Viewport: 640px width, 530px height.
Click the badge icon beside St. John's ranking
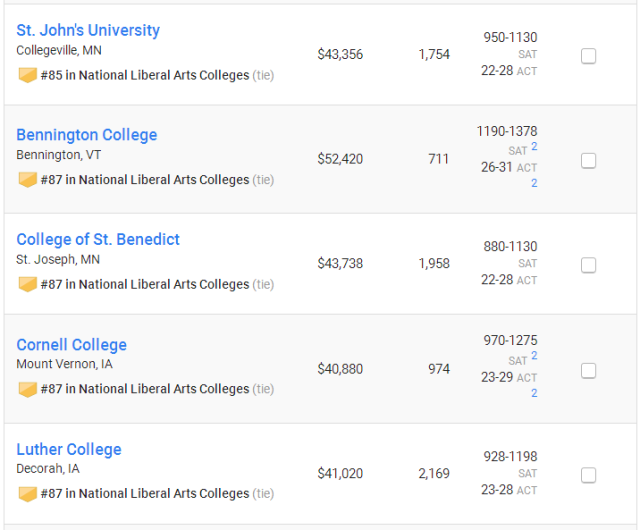point(28,75)
